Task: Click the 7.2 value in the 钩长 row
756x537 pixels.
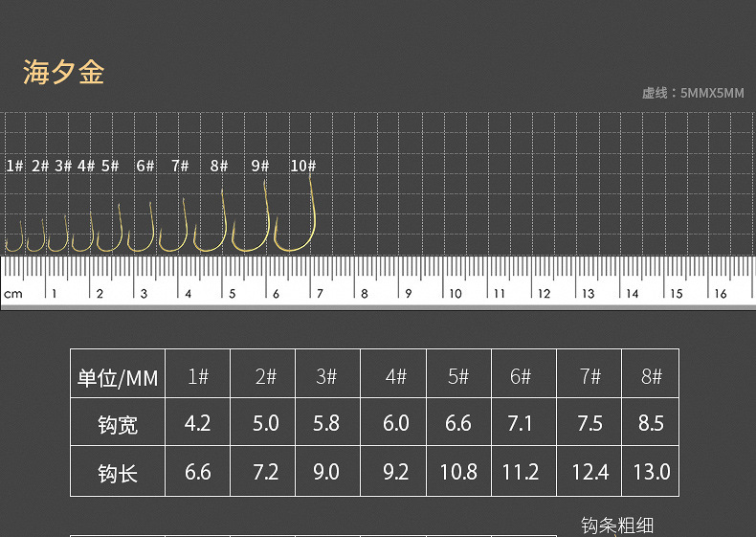Action: click(266, 472)
